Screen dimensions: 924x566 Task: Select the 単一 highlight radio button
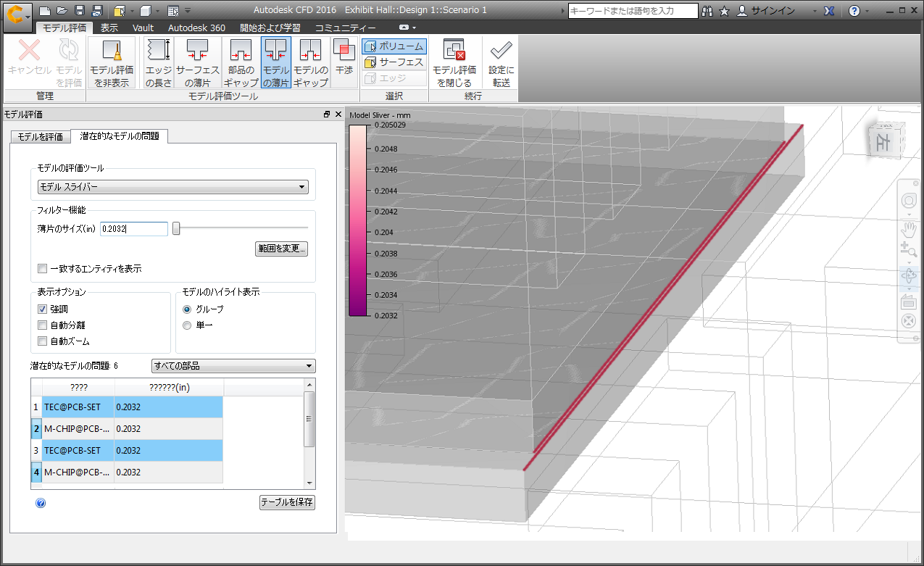[x=187, y=325]
